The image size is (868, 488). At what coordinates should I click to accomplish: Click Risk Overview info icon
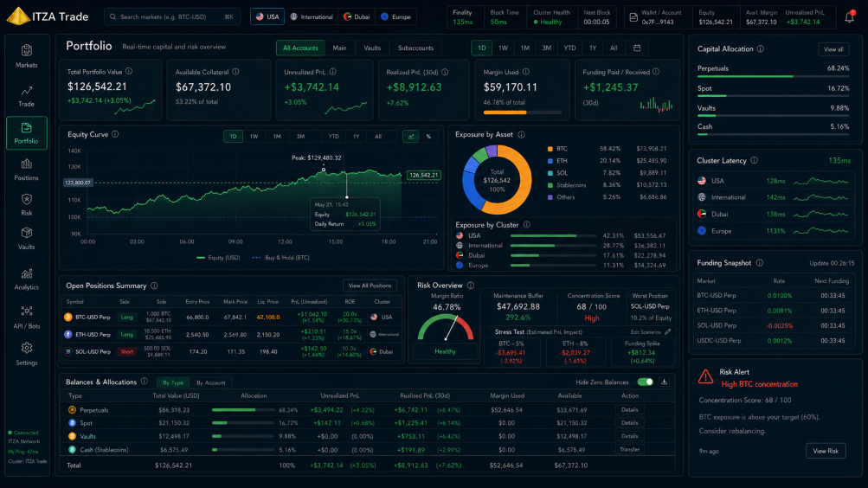pyautogui.click(x=471, y=286)
